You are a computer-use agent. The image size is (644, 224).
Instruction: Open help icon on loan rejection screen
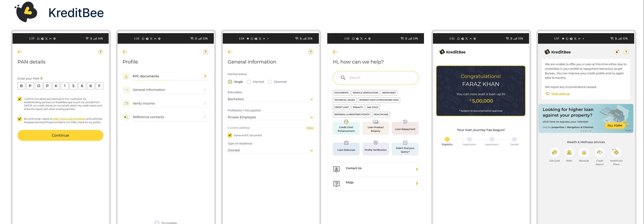626,52
